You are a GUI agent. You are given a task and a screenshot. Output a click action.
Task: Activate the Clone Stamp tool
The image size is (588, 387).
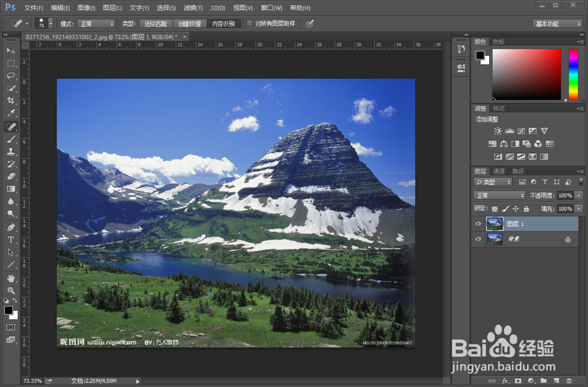coord(11,152)
